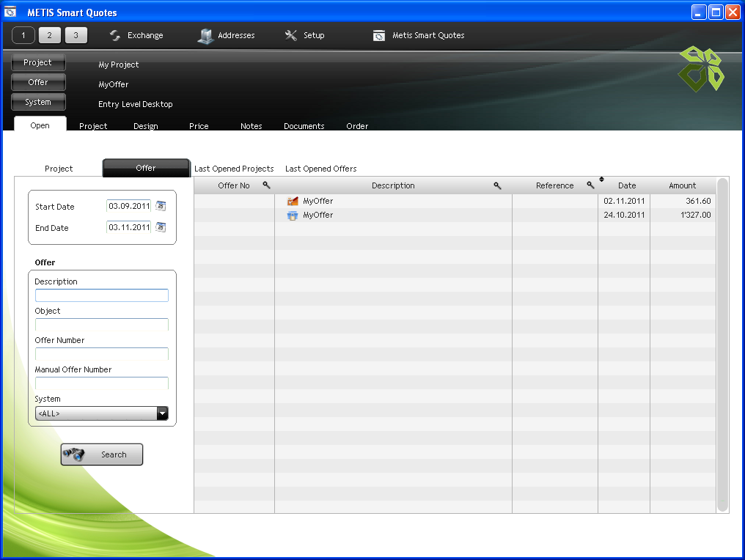Sort by Amount column header
The height and width of the screenshot is (560, 745).
(682, 185)
